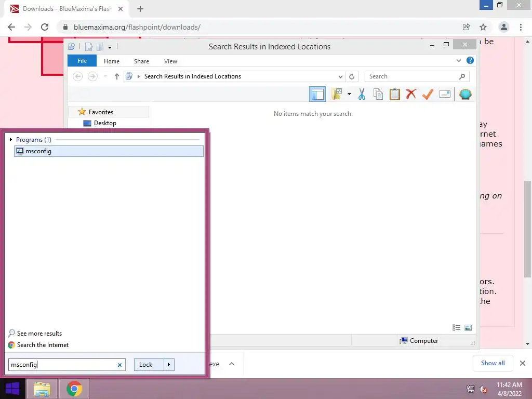
Task: Click the red X Delete icon
Action: pos(411,94)
